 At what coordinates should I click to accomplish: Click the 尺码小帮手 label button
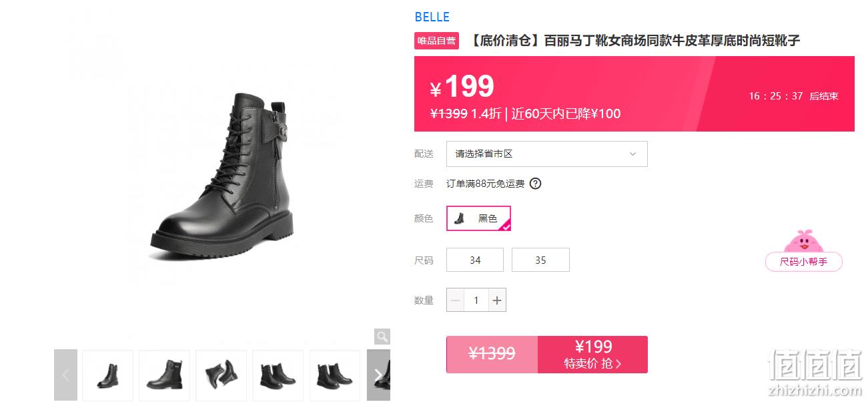pyautogui.click(x=804, y=262)
